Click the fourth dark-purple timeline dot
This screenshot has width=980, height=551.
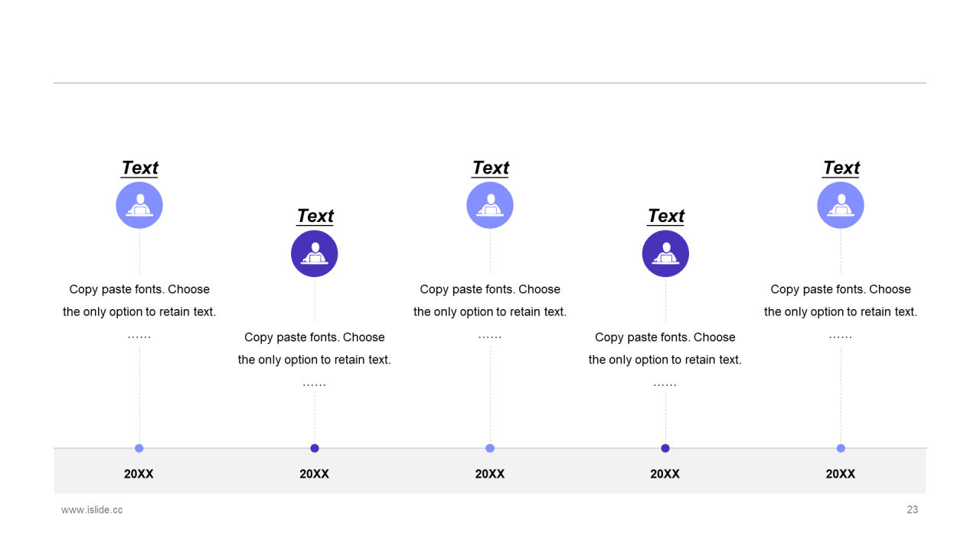point(665,448)
